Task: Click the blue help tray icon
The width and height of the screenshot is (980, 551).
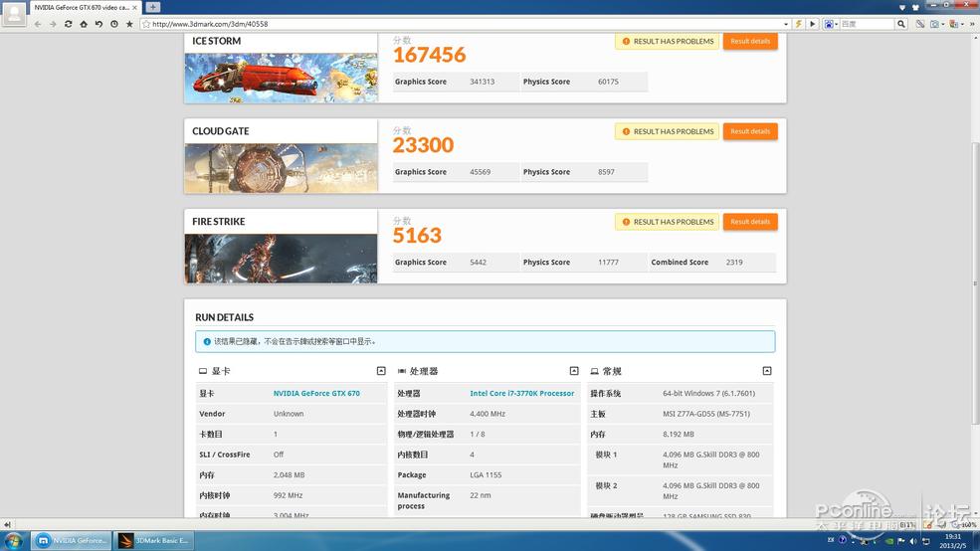Action: coord(843,540)
